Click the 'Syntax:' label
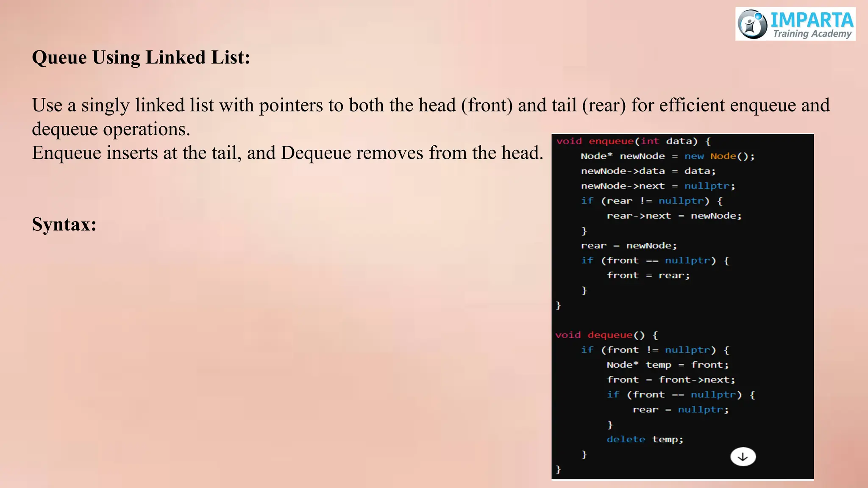The image size is (868, 488). (x=64, y=224)
